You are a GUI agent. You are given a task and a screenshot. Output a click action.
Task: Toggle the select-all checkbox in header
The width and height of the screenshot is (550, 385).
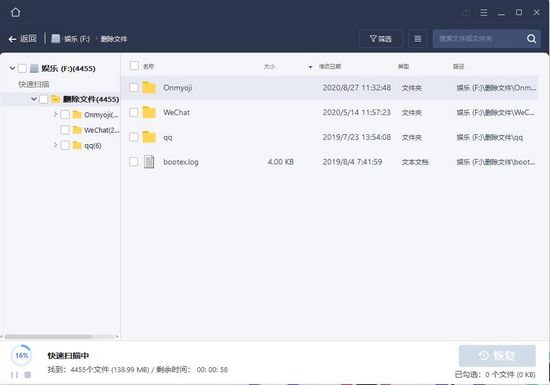pos(134,66)
